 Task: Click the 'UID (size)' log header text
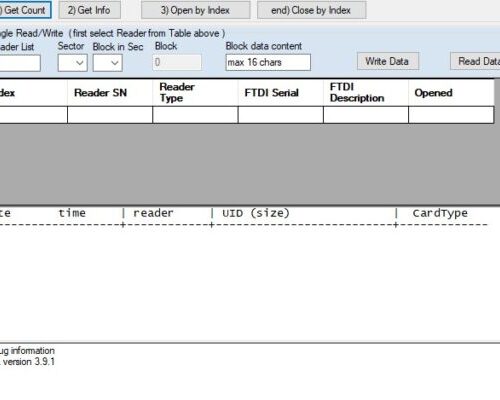[x=256, y=213]
